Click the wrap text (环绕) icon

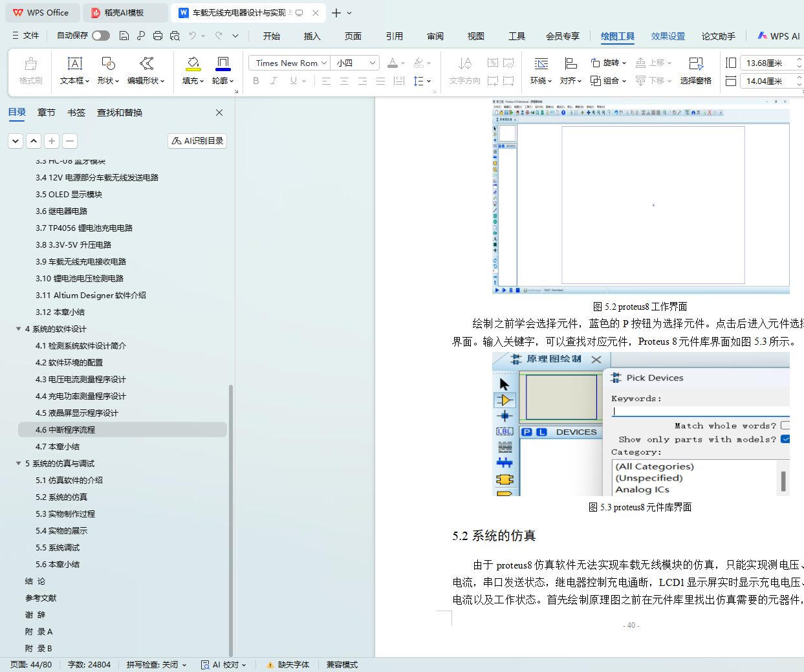541,63
